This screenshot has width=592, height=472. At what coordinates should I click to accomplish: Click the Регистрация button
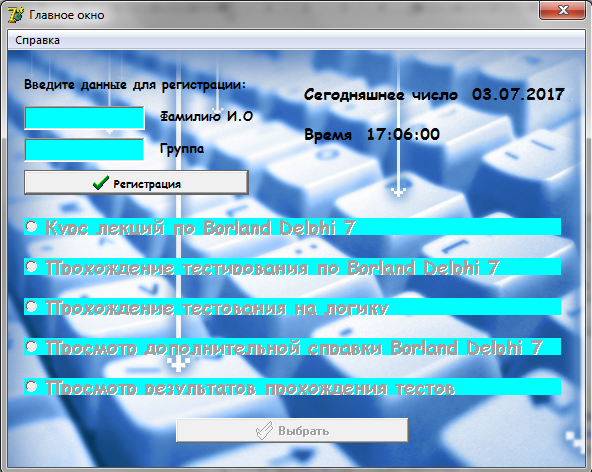click(136, 183)
